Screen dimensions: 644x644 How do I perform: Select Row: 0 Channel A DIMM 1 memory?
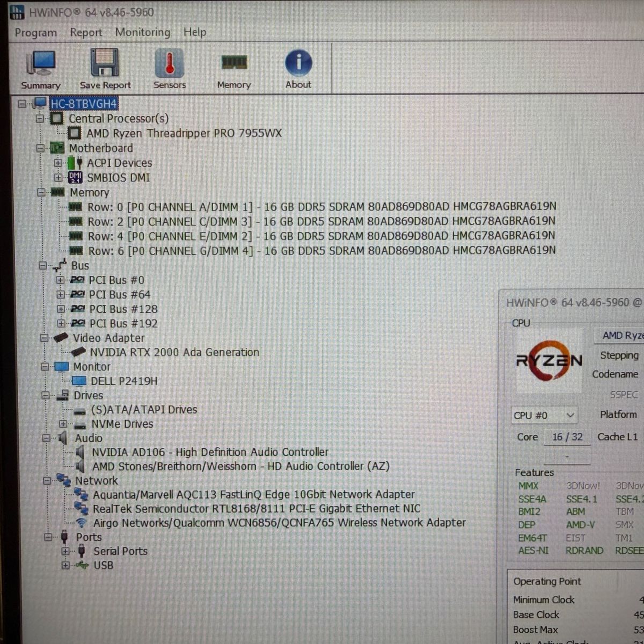coord(322,207)
